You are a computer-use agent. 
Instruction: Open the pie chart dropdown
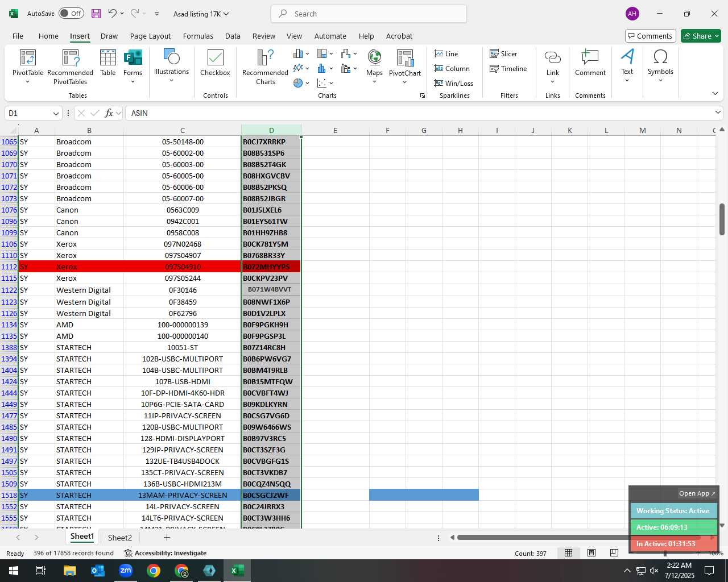tap(301, 83)
